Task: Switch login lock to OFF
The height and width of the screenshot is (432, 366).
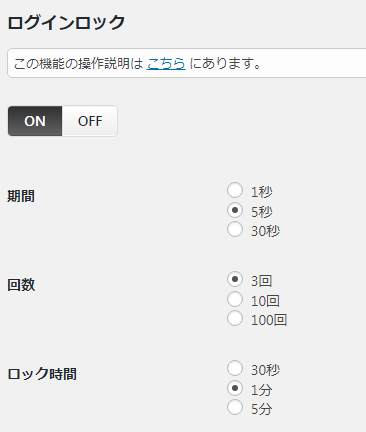Action: tap(90, 121)
